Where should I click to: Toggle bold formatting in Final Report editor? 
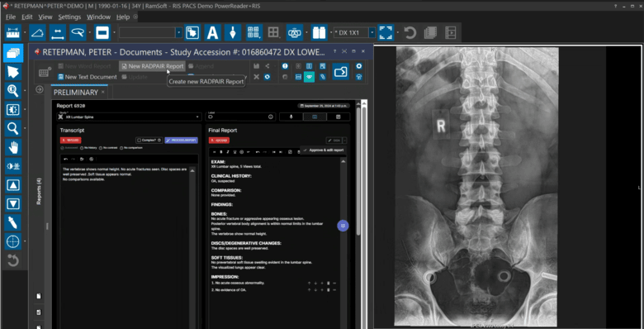coord(221,152)
